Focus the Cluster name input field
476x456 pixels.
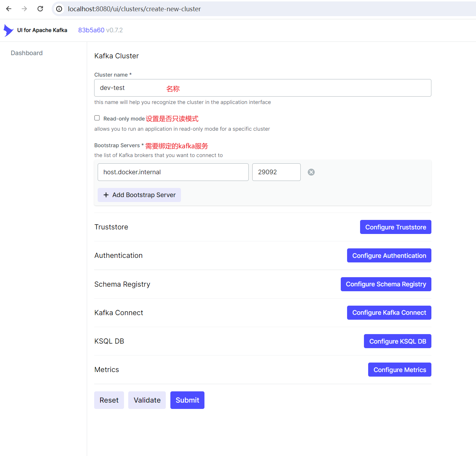[263, 88]
